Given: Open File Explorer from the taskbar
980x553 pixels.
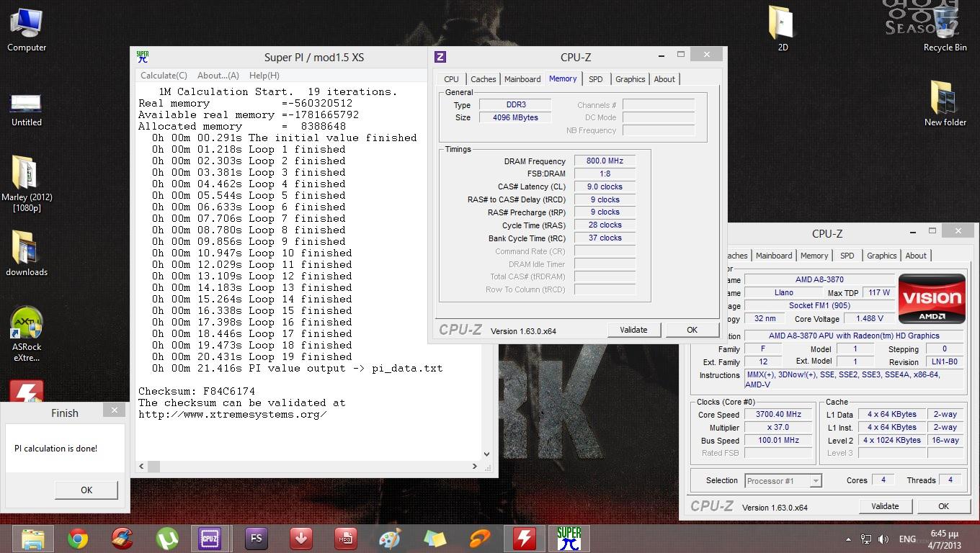Looking at the screenshot, I should pyautogui.click(x=33, y=539).
